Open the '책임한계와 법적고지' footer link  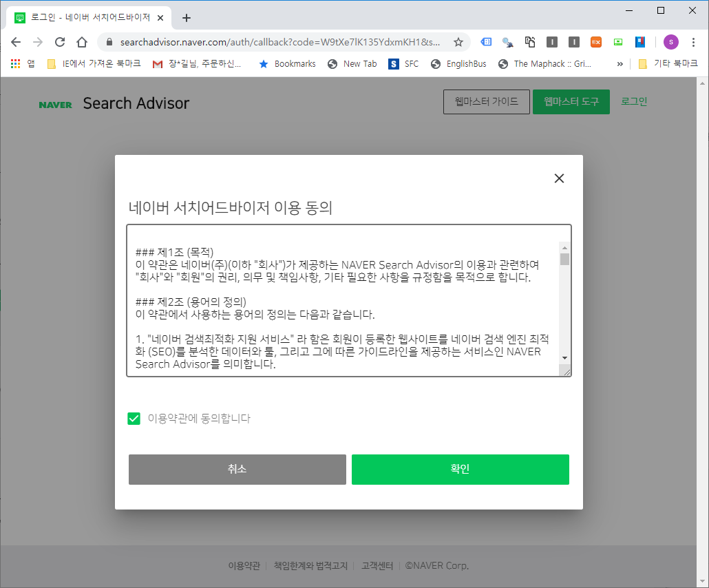(310, 566)
